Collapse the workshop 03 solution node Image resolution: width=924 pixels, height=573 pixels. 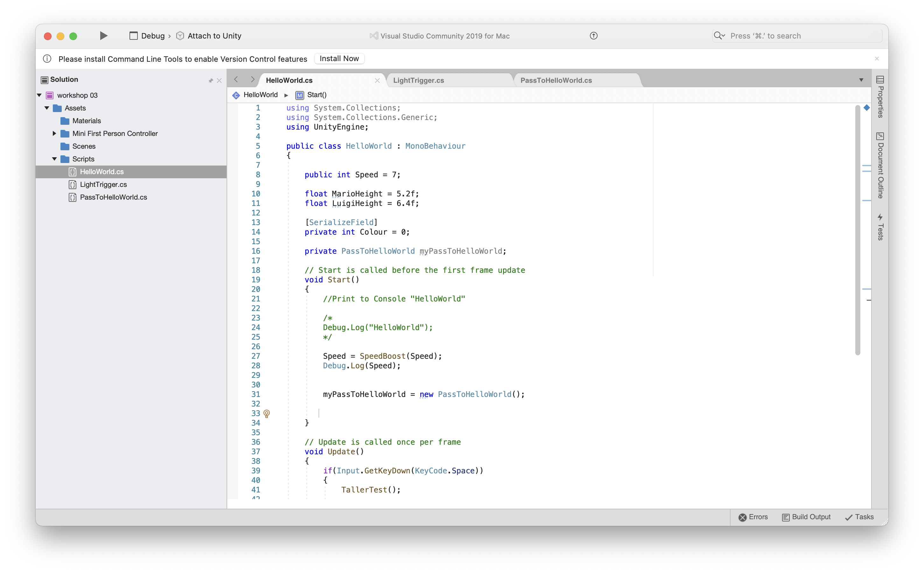39,95
